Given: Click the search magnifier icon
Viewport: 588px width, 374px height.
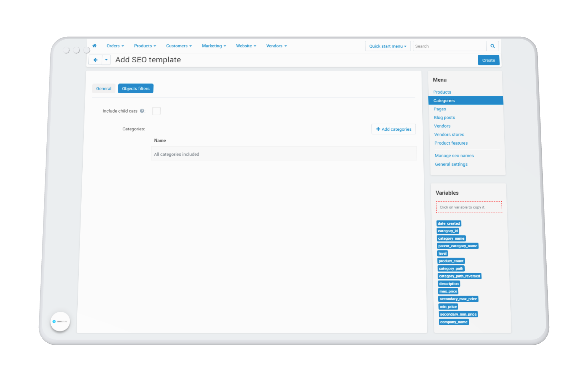Looking at the screenshot, I should (x=492, y=46).
